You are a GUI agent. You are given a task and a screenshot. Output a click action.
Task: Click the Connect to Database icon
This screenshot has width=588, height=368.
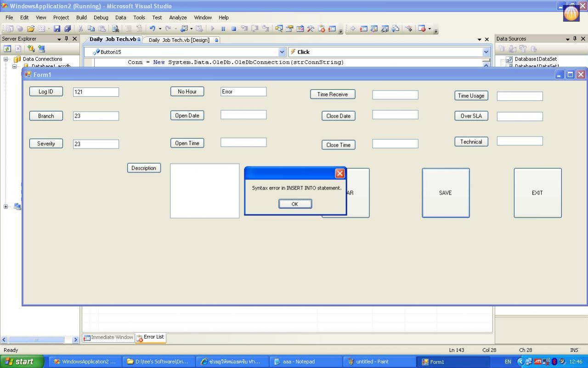(x=31, y=49)
